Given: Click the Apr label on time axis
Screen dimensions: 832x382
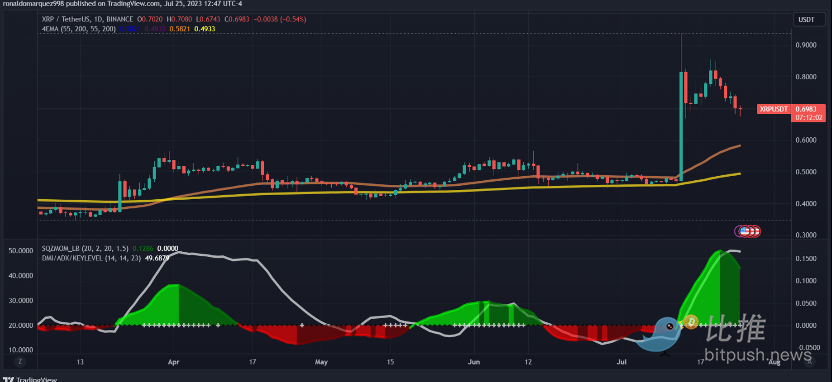Looking at the screenshot, I should point(174,362).
